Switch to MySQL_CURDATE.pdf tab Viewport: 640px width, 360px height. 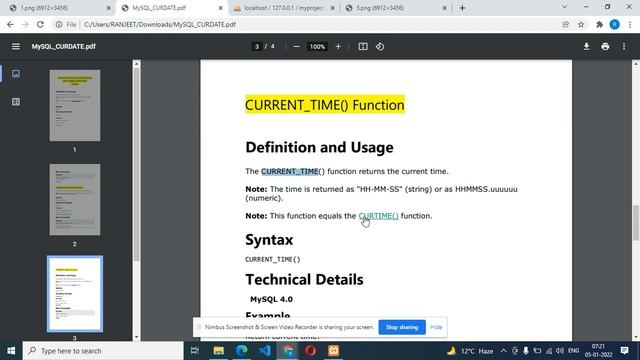pyautogui.click(x=171, y=8)
